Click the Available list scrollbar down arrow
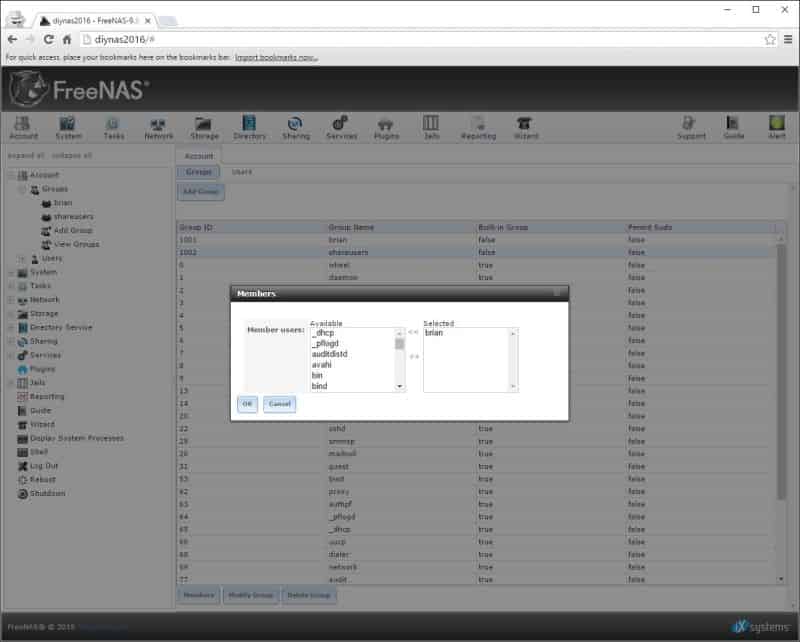 coord(399,387)
